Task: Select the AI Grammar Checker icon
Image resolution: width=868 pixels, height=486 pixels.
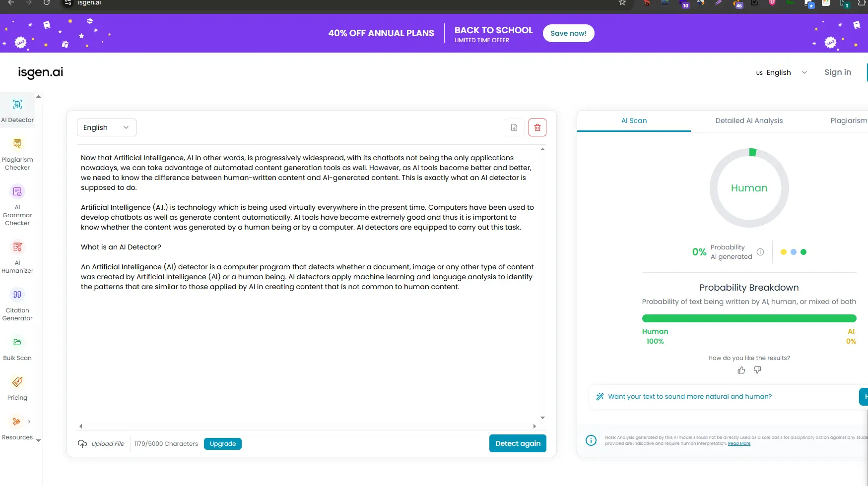Action: 17,192
